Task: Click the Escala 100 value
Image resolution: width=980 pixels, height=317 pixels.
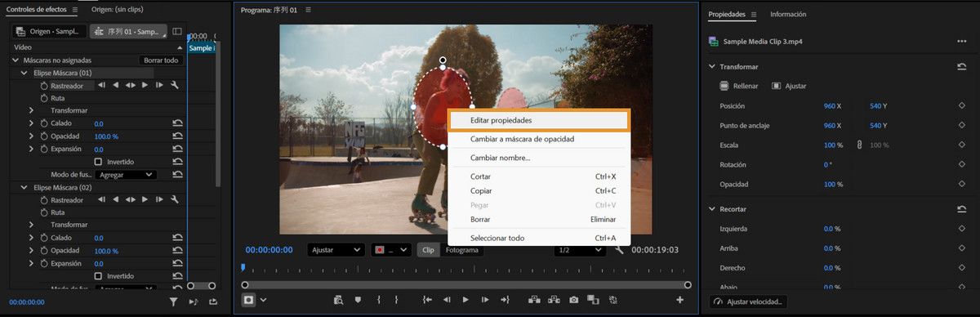Action: tap(831, 145)
